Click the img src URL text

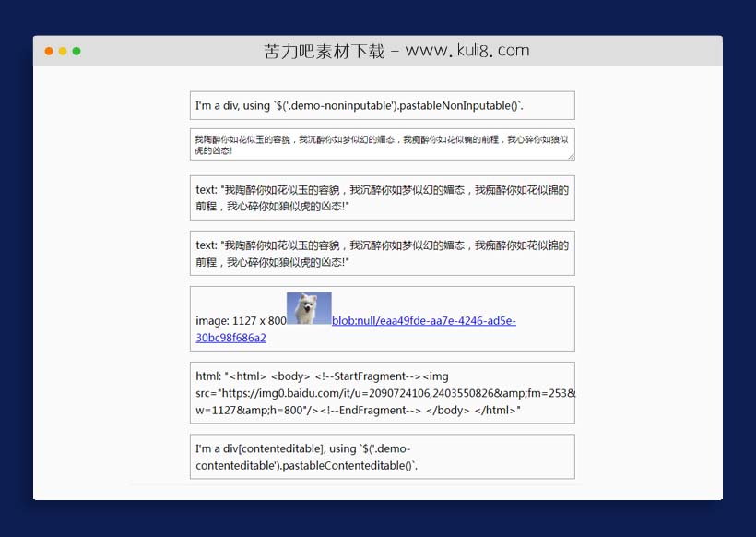click(369, 393)
